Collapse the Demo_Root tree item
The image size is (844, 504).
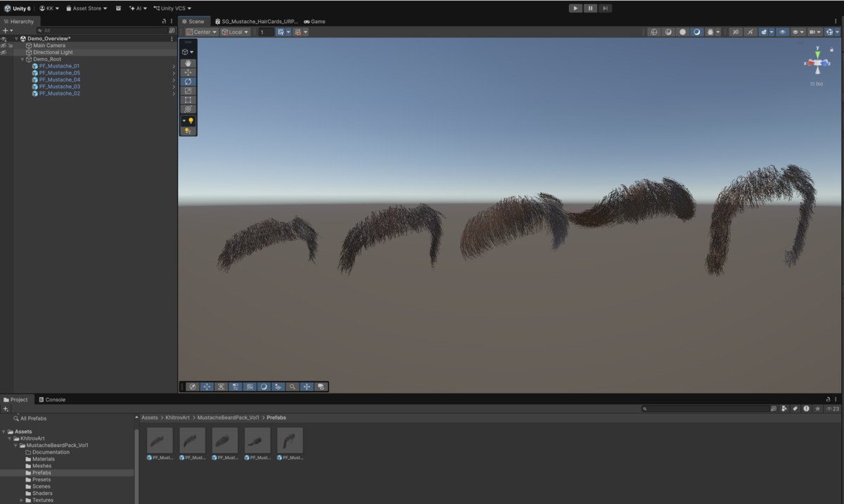tap(22, 59)
